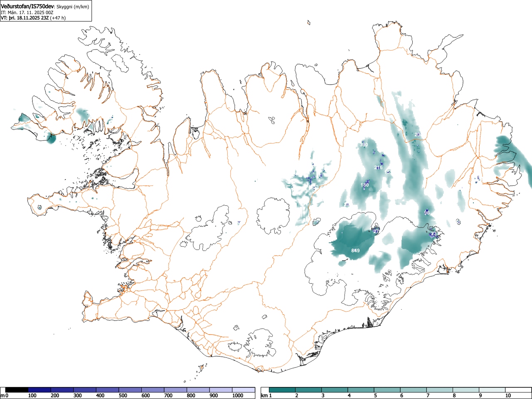Click the swatch between 100 and 200 m
This screenshot has width=532, height=399.
(x=39, y=390)
